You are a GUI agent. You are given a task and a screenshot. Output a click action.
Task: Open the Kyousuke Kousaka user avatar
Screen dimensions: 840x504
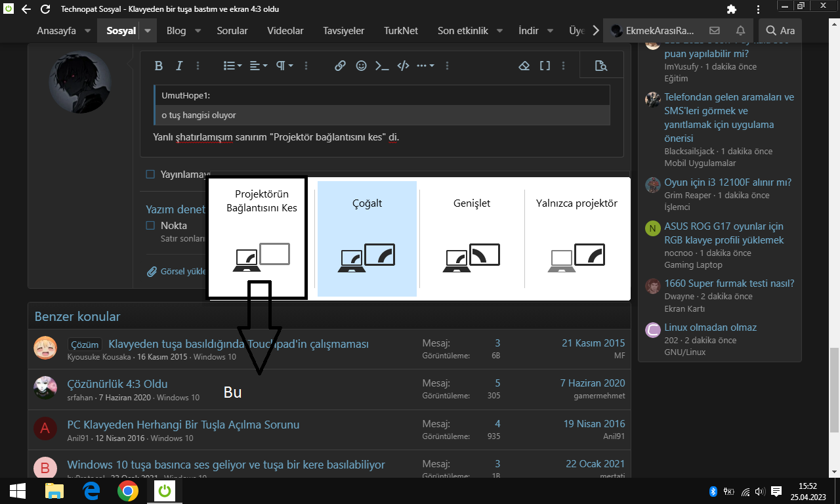[x=45, y=348]
